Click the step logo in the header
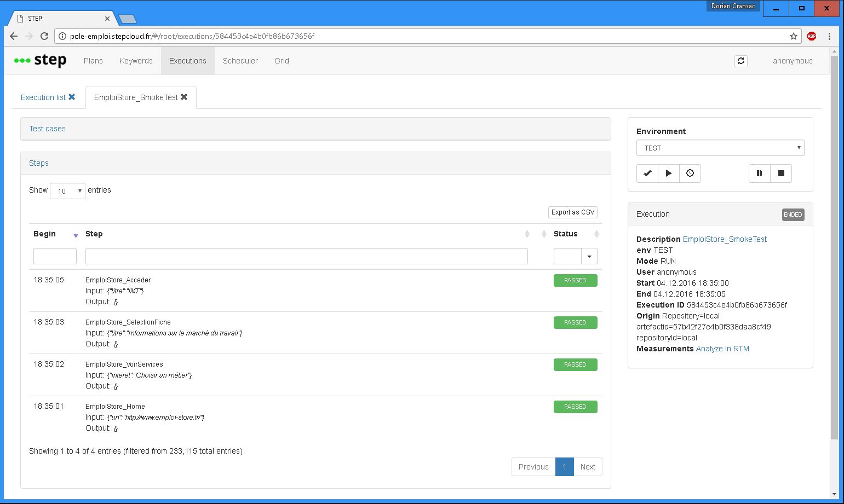 pyautogui.click(x=39, y=60)
